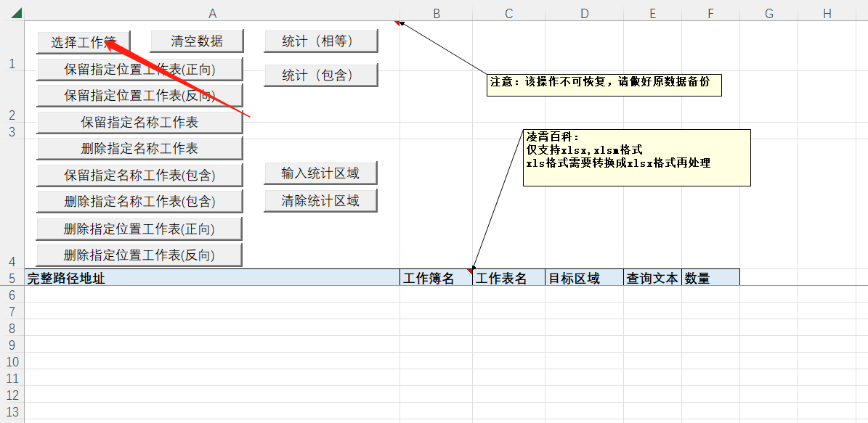Viewport: 868px width, 423px height.
Task: Click the 选择工作簿 button
Action: [x=84, y=42]
